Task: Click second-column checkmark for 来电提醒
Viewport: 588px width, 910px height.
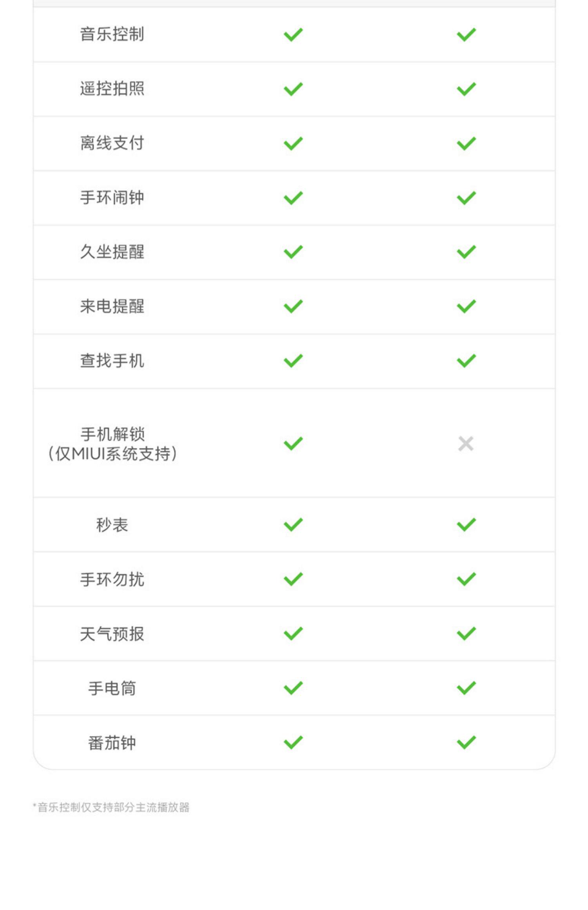Action: click(x=466, y=306)
